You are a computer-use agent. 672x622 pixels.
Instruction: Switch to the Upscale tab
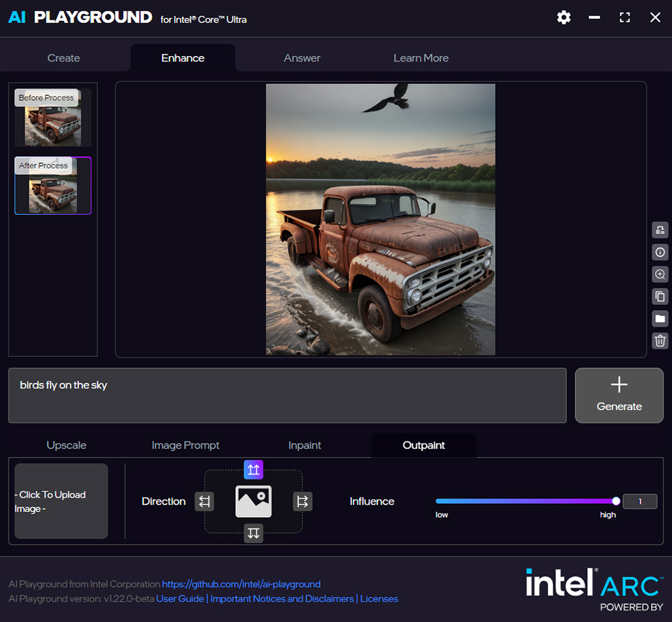[66, 445]
